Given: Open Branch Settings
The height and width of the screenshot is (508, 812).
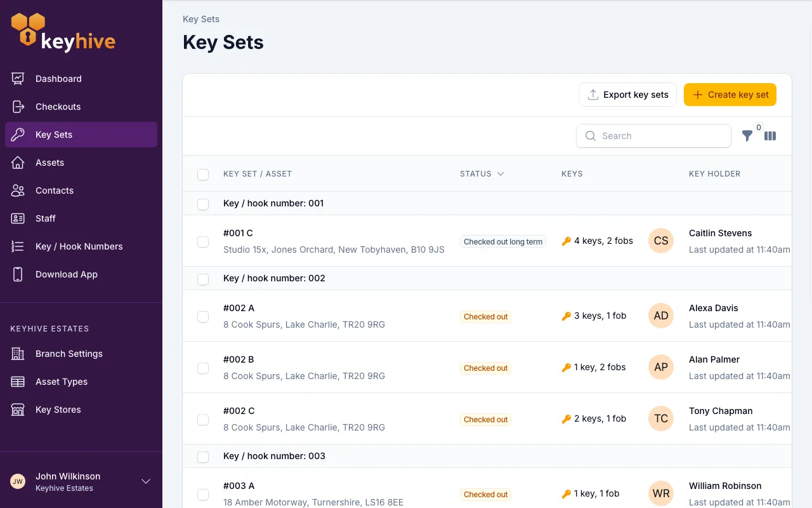Looking at the screenshot, I should 81,354.
